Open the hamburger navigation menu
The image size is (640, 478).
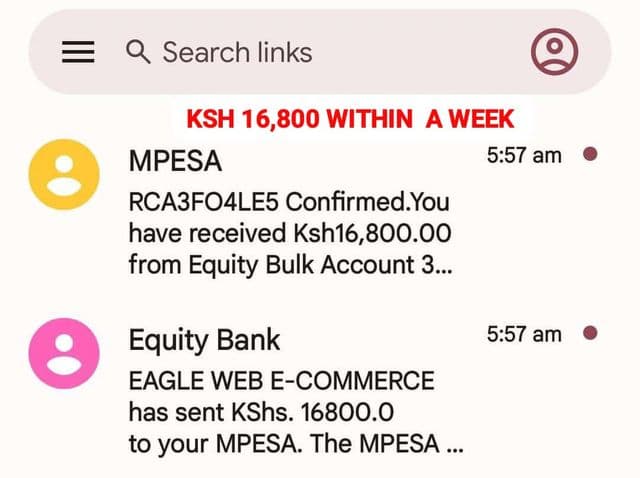78,52
